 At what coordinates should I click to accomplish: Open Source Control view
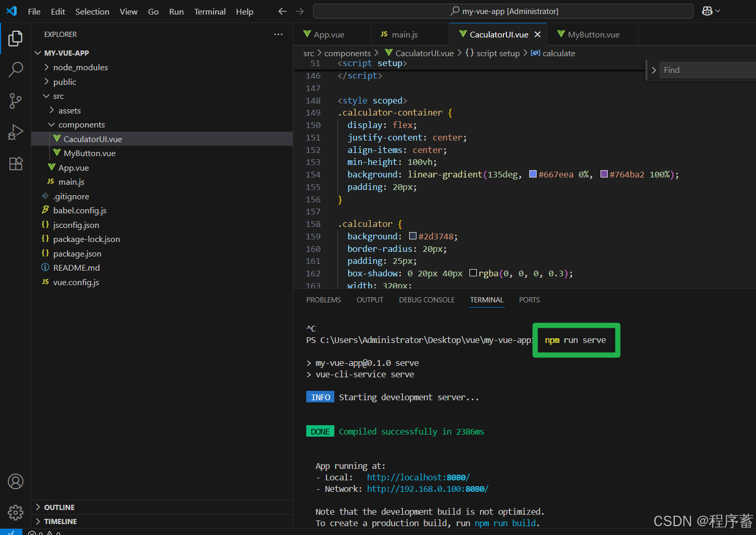point(16,101)
